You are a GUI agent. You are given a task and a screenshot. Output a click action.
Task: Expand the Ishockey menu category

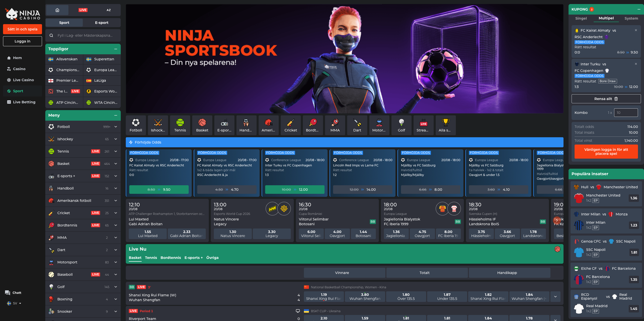pyautogui.click(x=116, y=139)
